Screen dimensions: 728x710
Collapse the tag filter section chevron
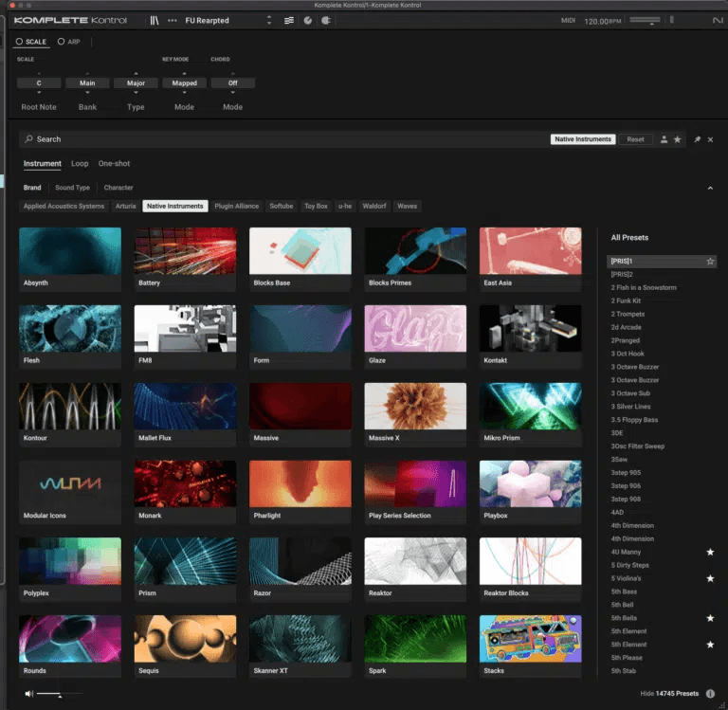point(710,188)
